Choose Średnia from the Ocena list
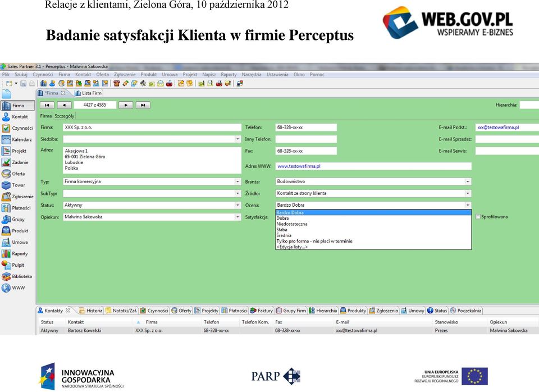Screen dimensions: 539x392 click(x=373, y=235)
